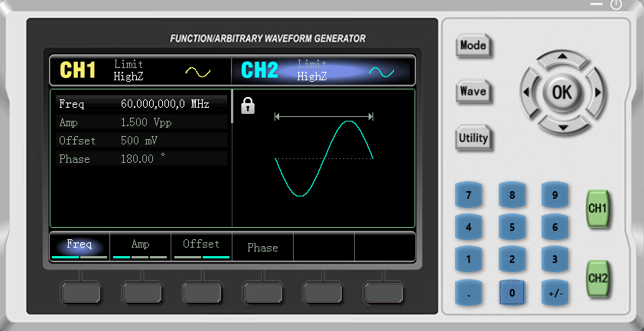Tap keypad digit 7
The width and height of the screenshot is (644, 331).
469,195
